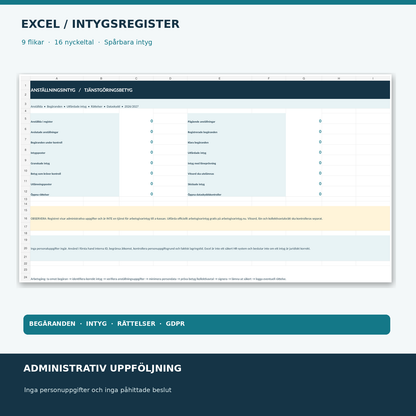Click the zero value beside 'Anställda i register'

[x=152, y=121]
